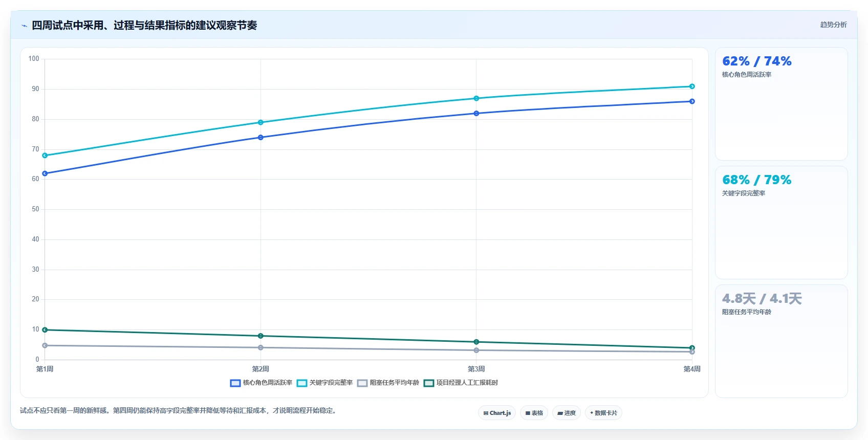Click the 50 y-axis value
This screenshot has height=440, width=868.
point(35,209)
